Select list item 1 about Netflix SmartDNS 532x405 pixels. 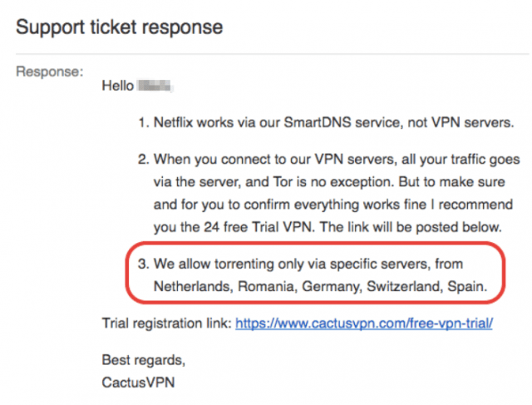(326, 122)
